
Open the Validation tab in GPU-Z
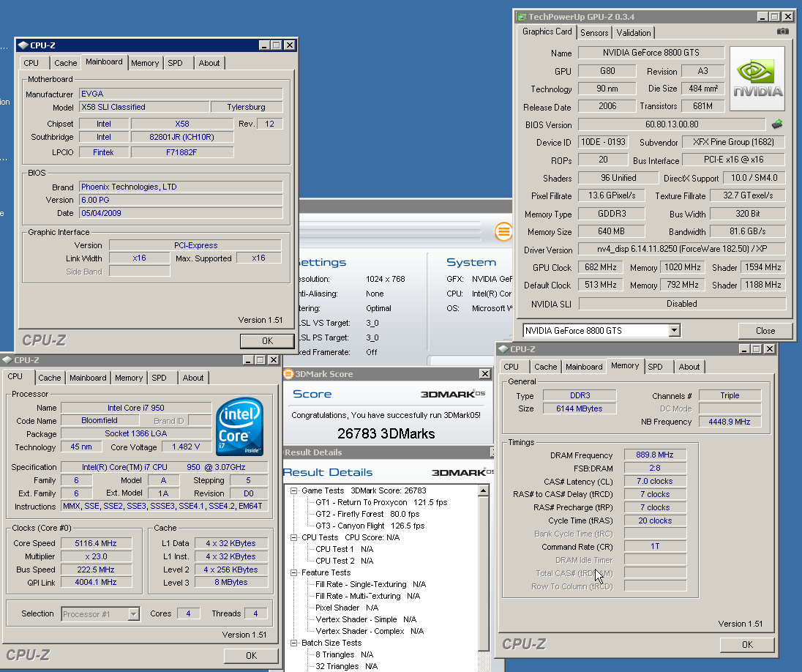[x=633, y=33]
